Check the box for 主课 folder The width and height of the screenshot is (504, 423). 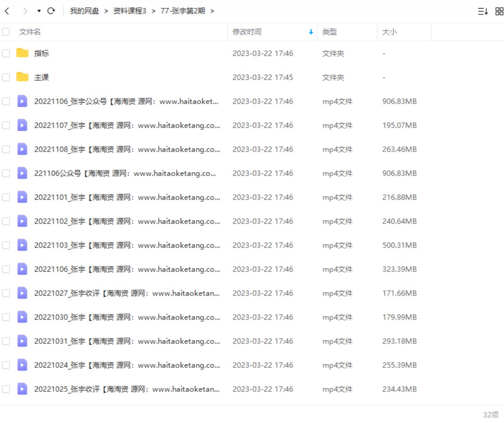click(x=6, y=78)
